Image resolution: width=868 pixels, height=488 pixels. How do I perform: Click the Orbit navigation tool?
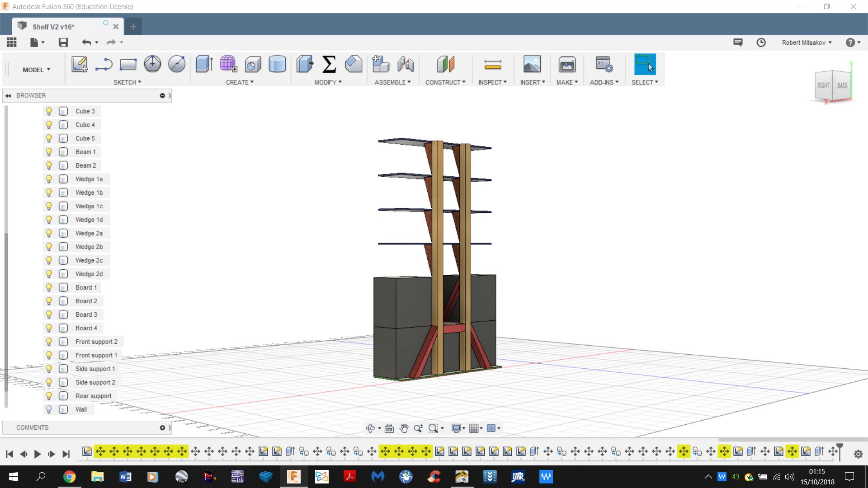click(371, 428)
